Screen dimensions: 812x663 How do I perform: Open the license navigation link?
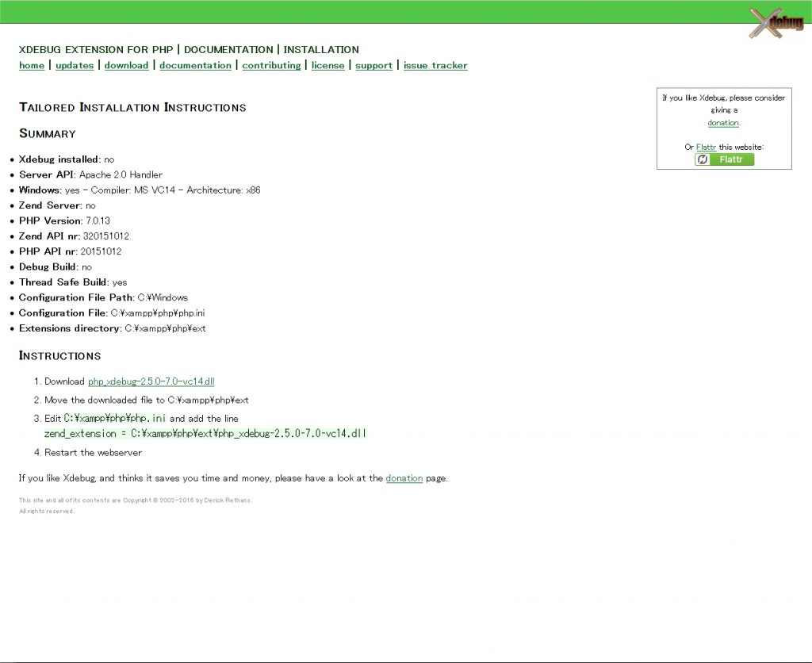pyautogui.click(x=327, y=65)
